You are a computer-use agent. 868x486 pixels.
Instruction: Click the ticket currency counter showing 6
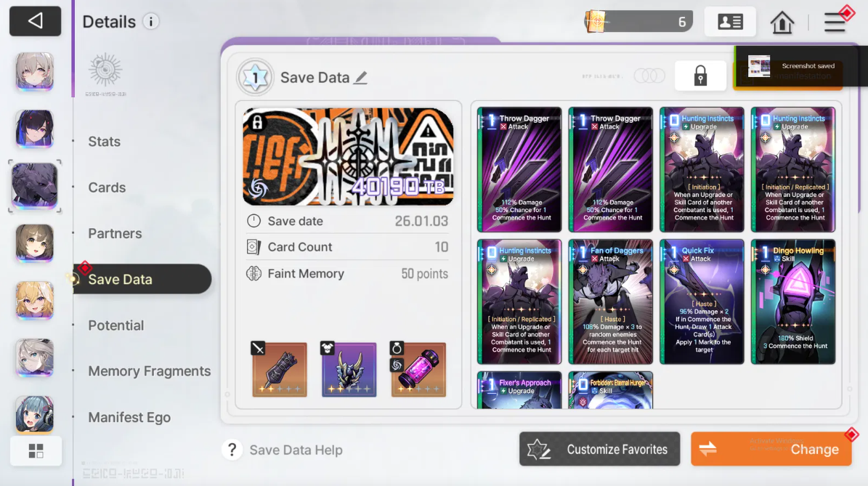638,22
